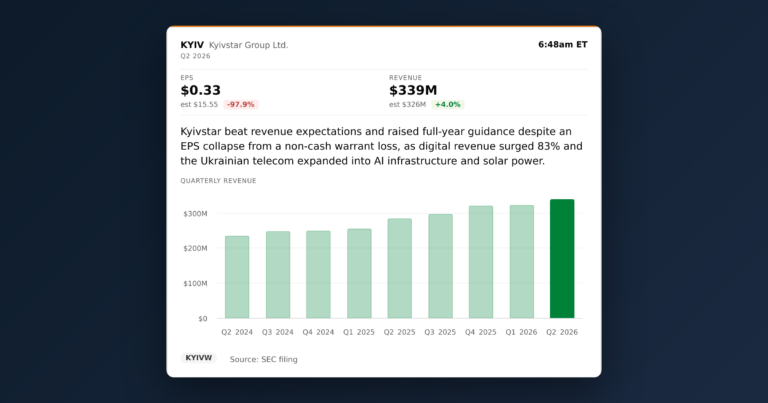Click the Q3 2024 revenue bar
768x403 pixels.
pyautogui.click(x=278, y=275)
